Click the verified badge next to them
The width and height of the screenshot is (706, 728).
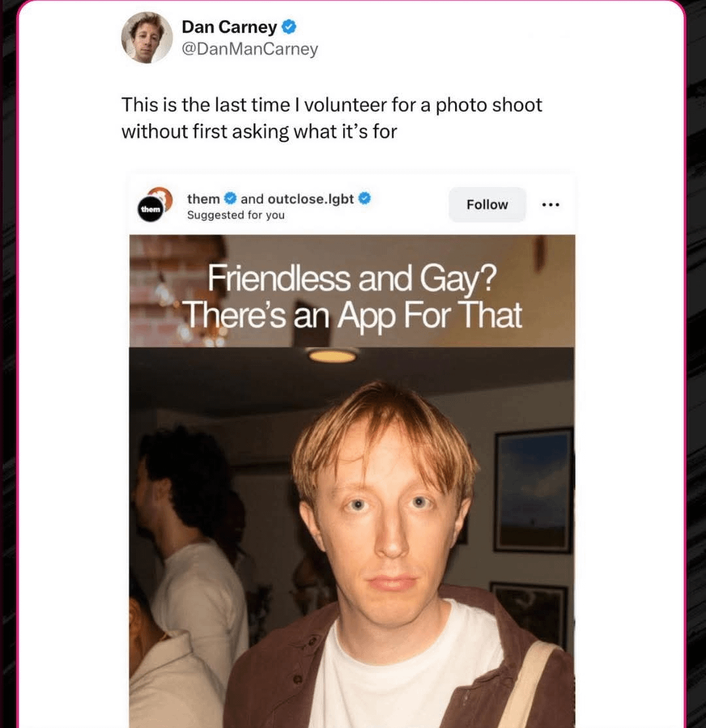coord(230,198)
